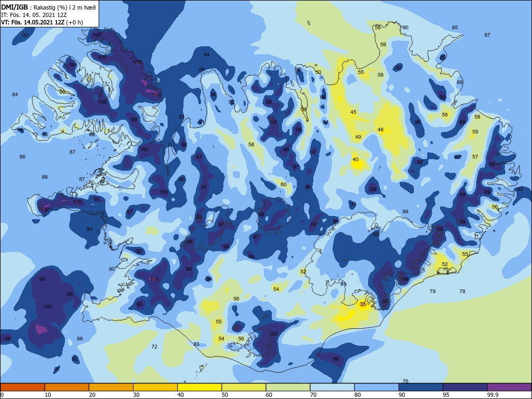Screen dimensions: 532x399
Task: Click the map humidity value '35'
Action: pyautogui.click(x=363, y=304)
